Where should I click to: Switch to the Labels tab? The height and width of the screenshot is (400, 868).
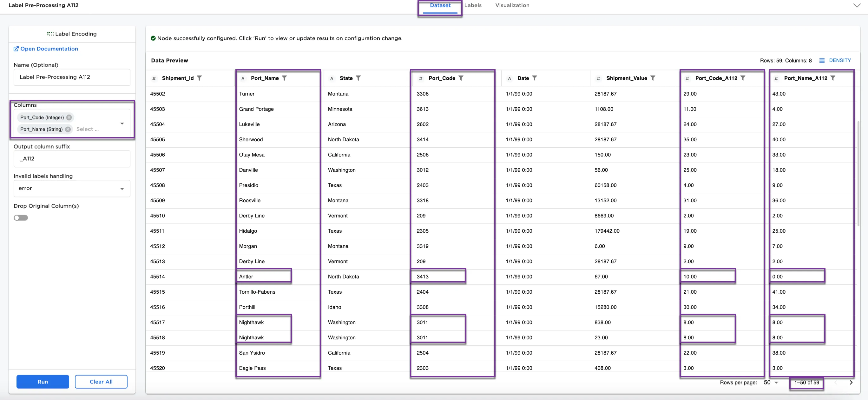coord(473,5)
